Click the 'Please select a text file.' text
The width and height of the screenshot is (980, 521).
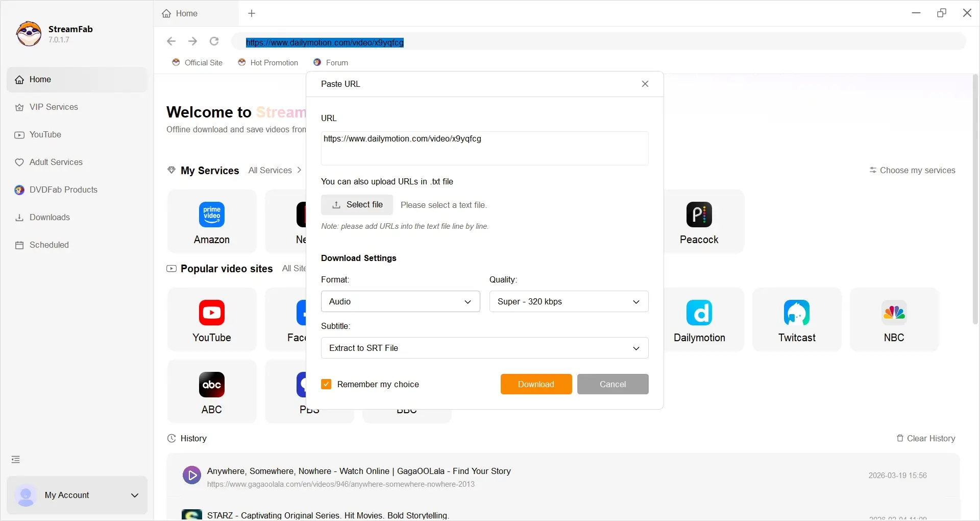[x=444, y=205]
